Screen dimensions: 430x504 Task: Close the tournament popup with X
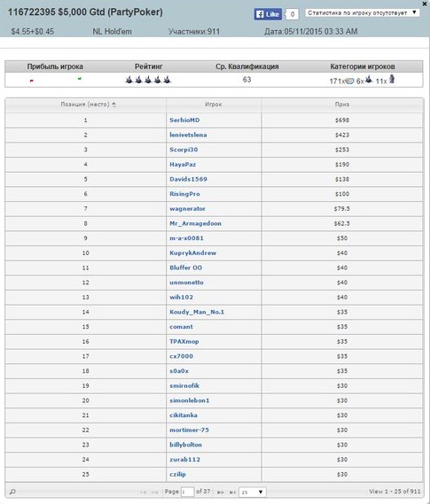click(x=424, y=4)
